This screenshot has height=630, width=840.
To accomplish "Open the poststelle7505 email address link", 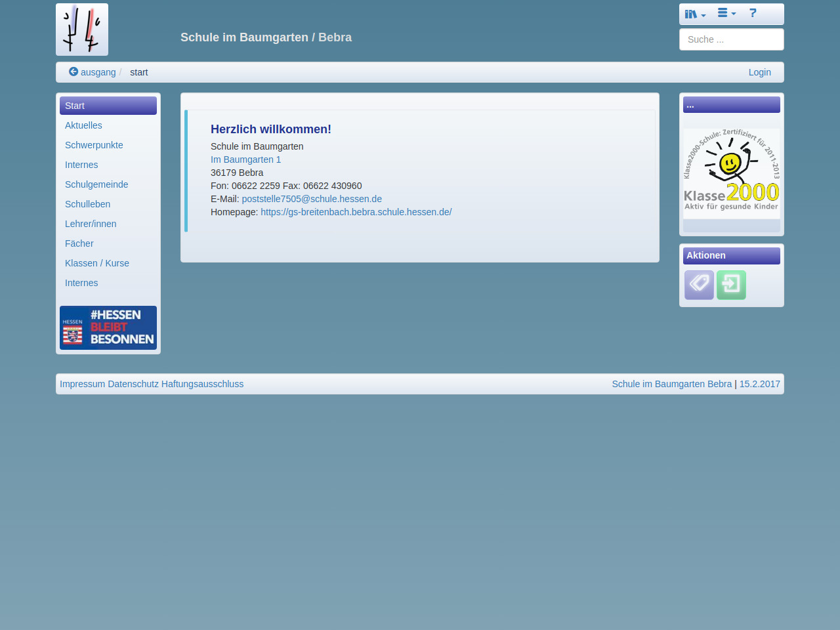I will tap(312, 199).
